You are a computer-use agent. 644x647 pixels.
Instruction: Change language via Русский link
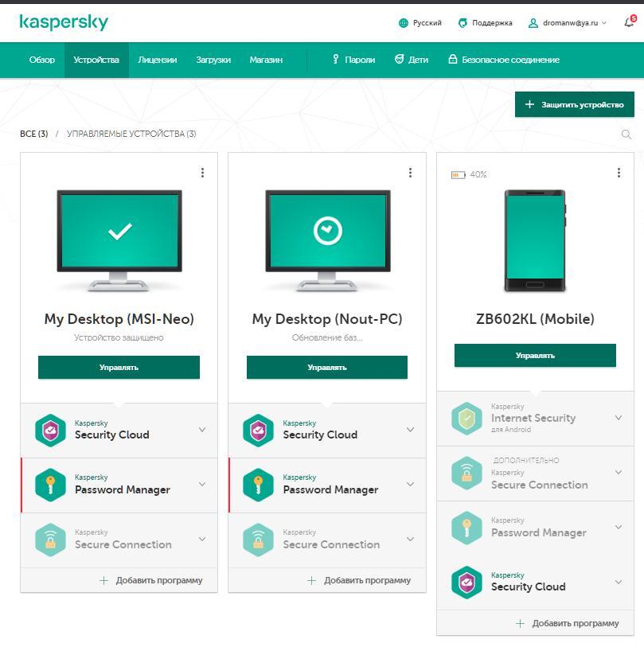(427, 23)
